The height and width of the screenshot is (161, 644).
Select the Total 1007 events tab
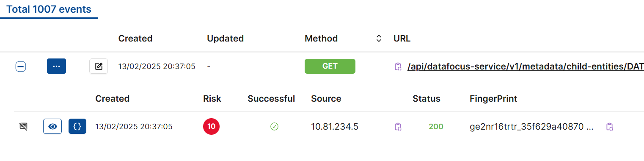click(x=49, y=9)
